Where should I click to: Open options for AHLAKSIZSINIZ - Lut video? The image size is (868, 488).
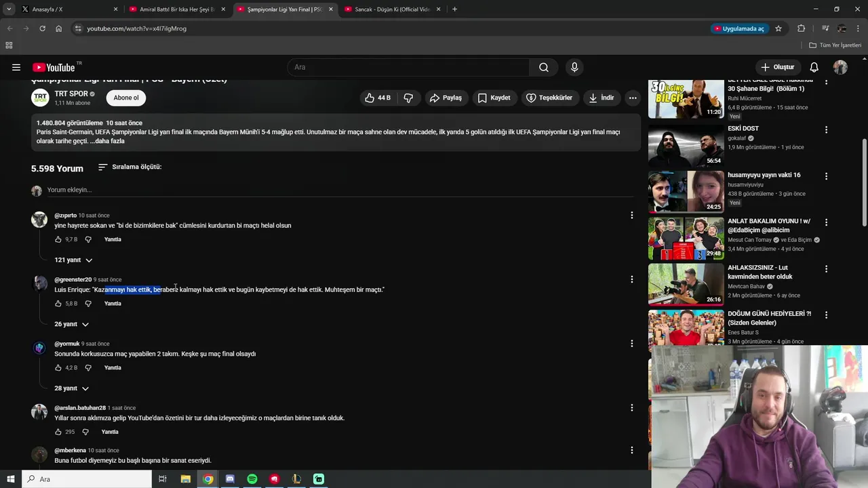click(x=826, y=269)
